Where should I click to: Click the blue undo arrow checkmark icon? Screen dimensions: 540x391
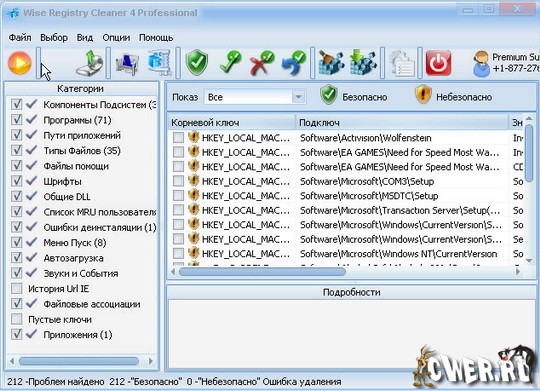(x=294, y=63)
